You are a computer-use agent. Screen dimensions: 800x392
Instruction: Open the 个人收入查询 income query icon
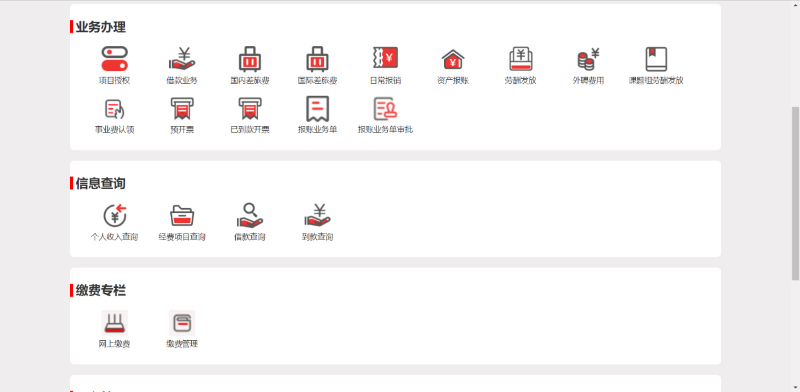click(114, 215)
